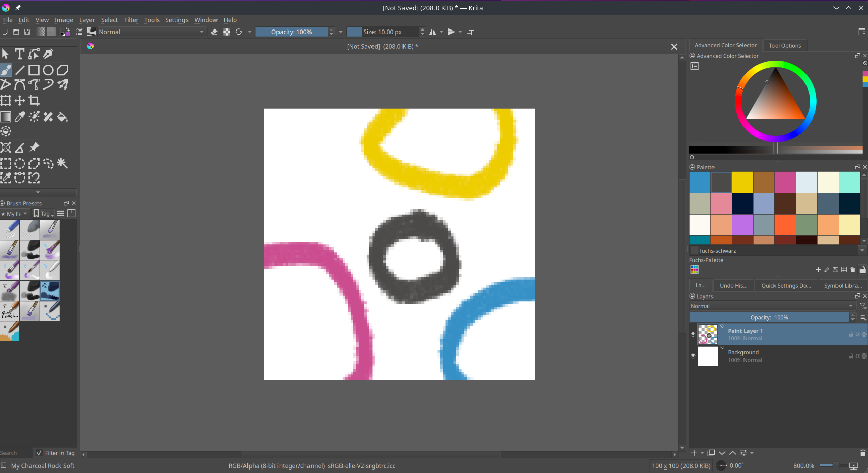The image size is (868, 473).
Task: Select the Reference Images pin tool
Action: (34, 147)
